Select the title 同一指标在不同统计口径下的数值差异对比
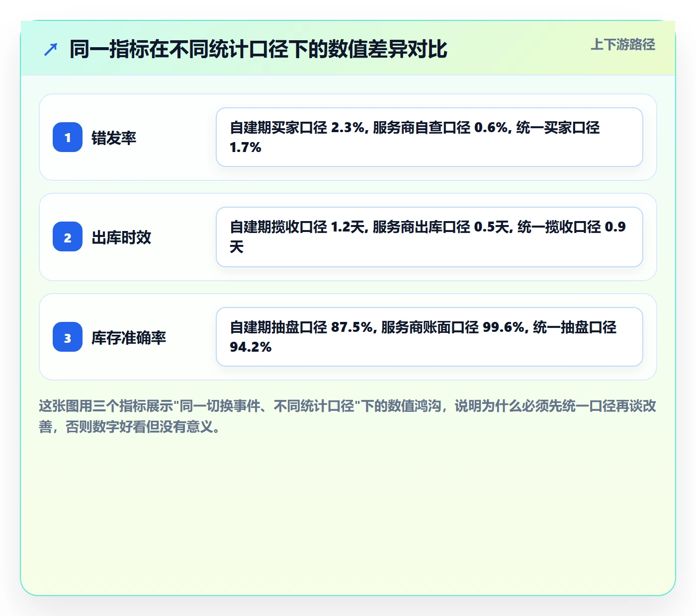Screen dimensions: 696x616 click(259, 49)
